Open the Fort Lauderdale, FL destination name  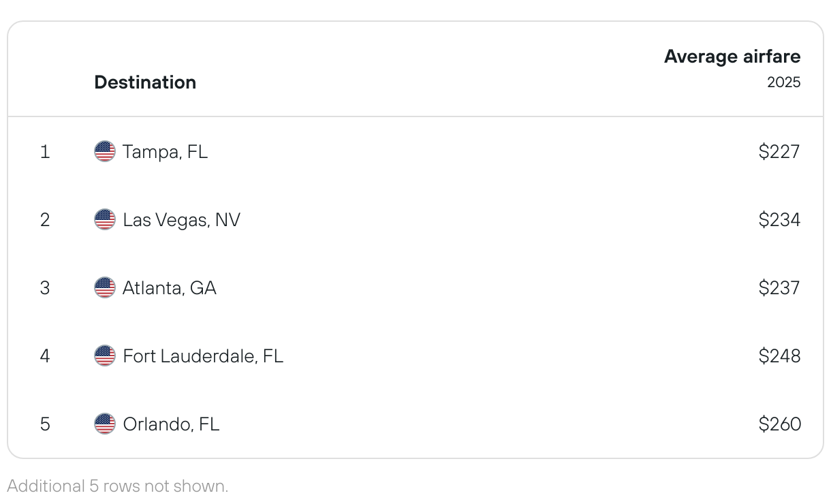coord(203,356)
